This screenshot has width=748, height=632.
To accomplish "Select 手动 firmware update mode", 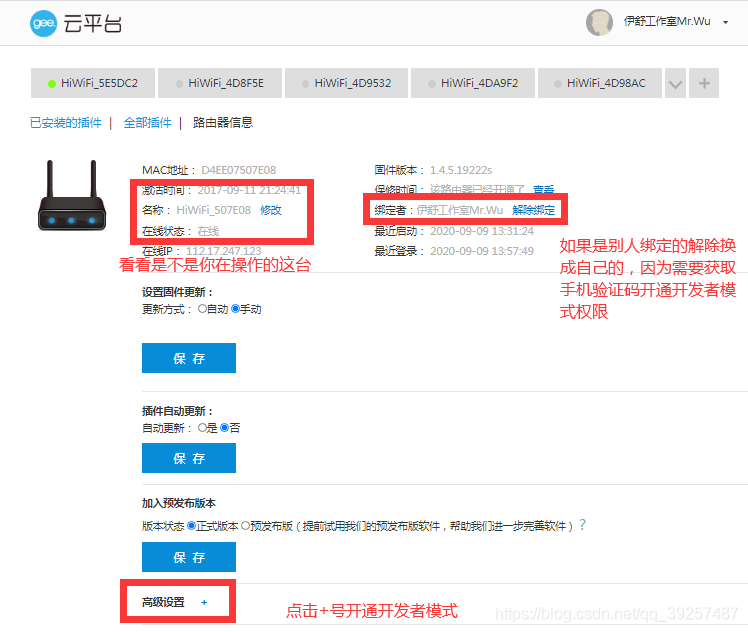I will (235, 309).
